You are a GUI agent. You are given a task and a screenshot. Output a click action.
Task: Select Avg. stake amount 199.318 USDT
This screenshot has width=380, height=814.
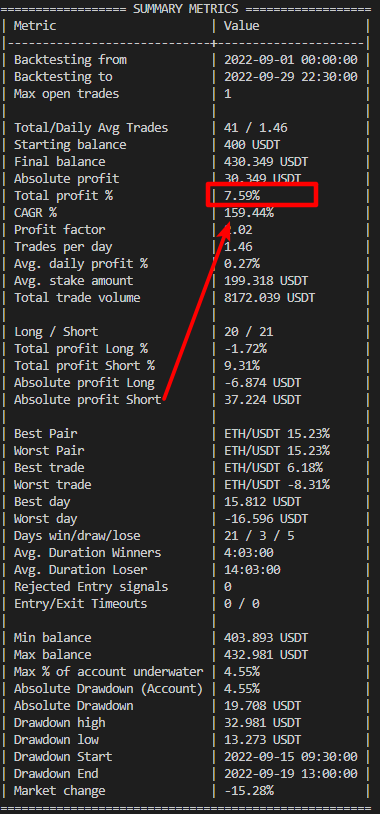coord(266,281)
